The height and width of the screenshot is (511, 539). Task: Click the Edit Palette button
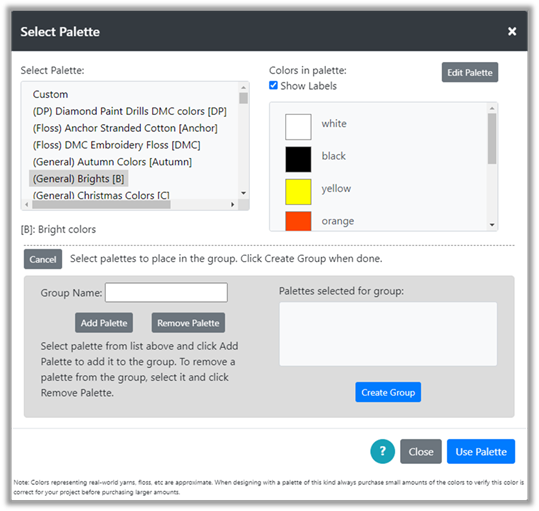[470, 72]
